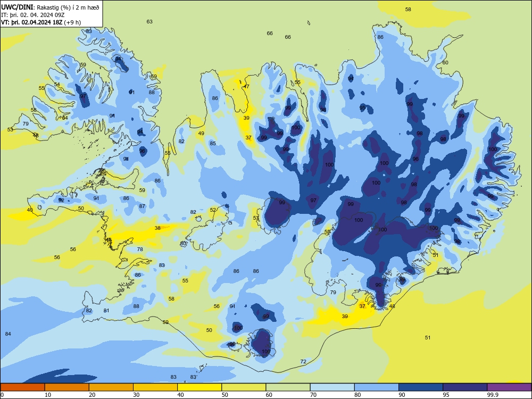Click the medium blue 80–90 legend swatch

[377, 387]
